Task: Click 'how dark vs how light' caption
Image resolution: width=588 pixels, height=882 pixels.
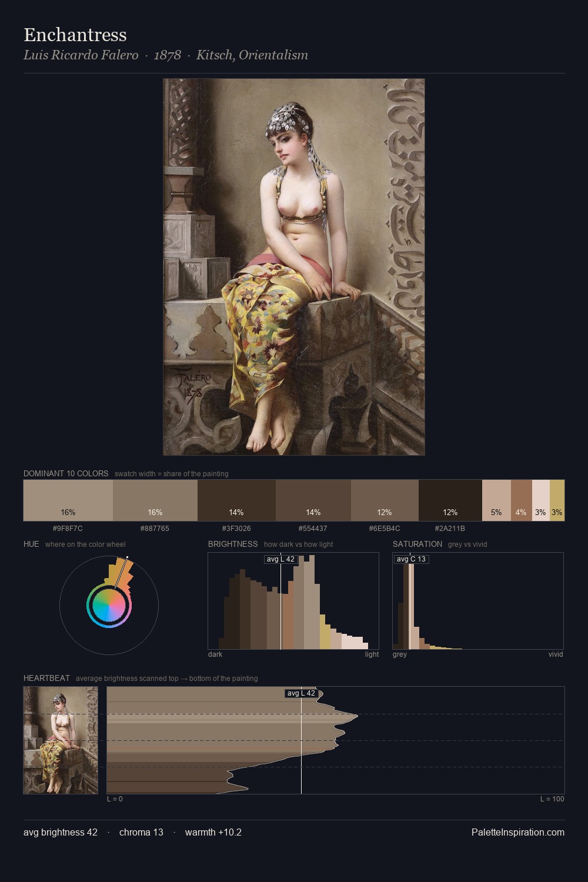Action: [299, 544]
